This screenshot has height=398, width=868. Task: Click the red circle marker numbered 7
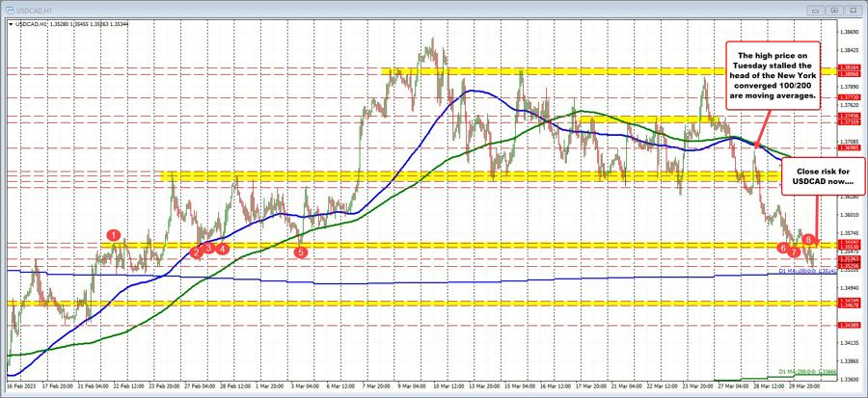tap(794, 252)
